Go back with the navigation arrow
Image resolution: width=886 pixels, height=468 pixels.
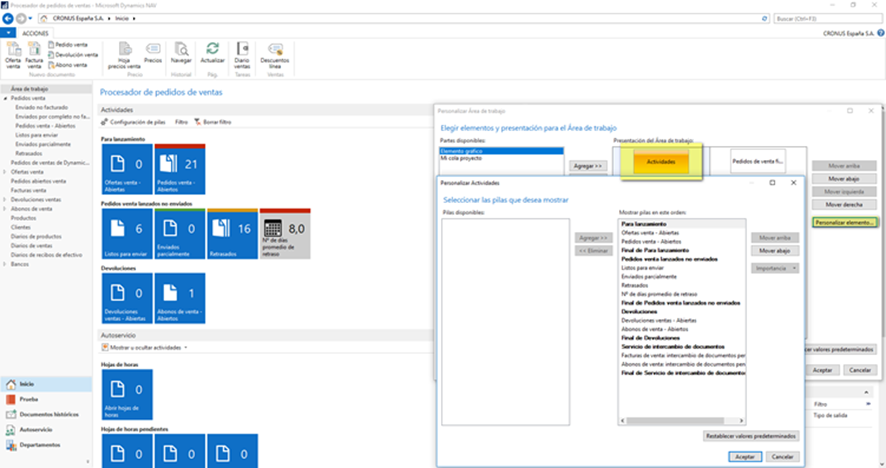pos(8,19)
